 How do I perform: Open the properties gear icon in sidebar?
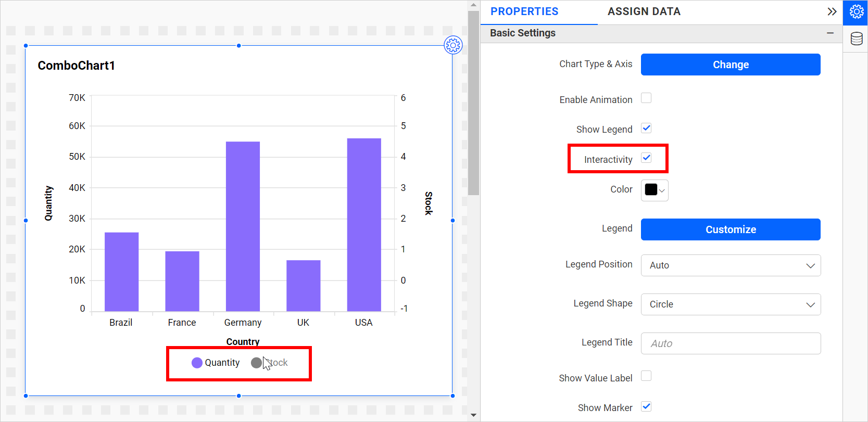[x=856, y=11]
